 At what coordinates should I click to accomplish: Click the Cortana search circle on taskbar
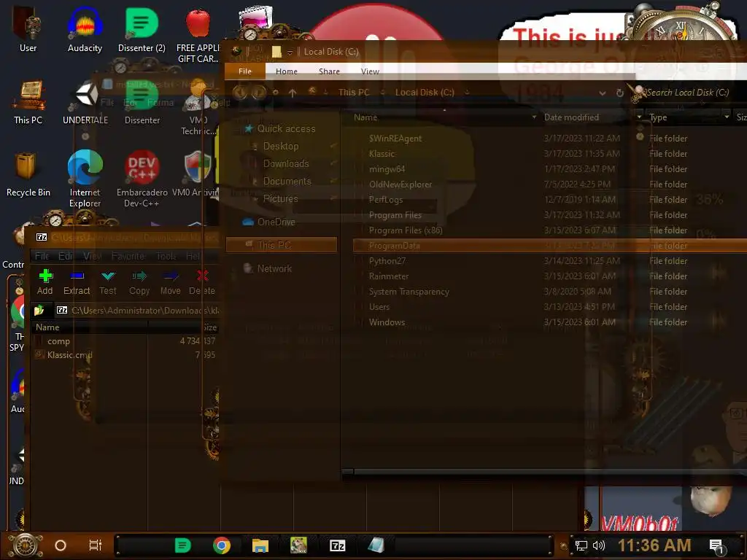coord(61,545)
